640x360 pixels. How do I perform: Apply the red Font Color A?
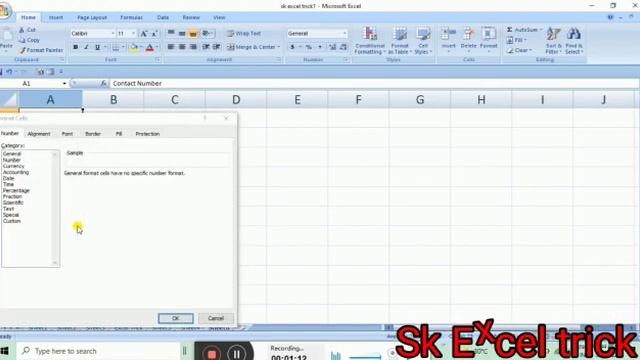149,48
